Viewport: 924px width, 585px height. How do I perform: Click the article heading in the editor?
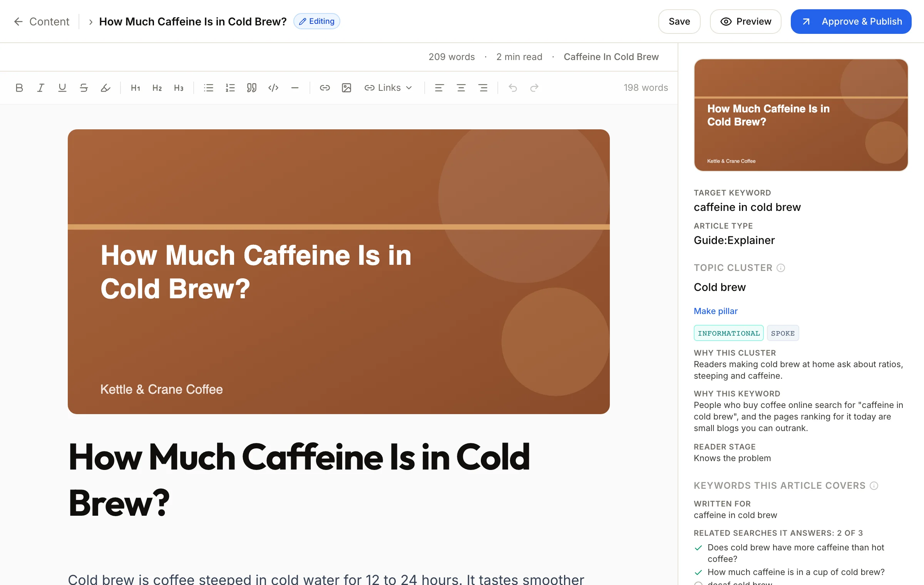[x=299, y=480]
